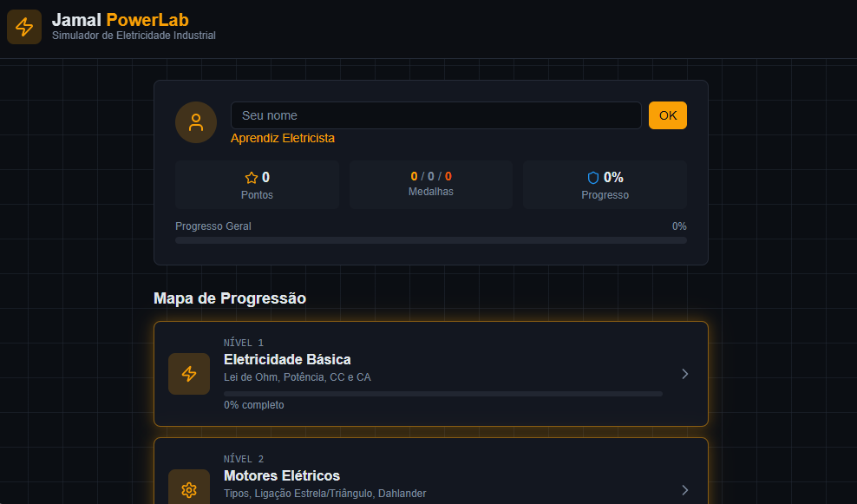Viewport: 857px width, 504px height.
Task: Click the Mapa de Progressão heading
Action: click(230, 298)
